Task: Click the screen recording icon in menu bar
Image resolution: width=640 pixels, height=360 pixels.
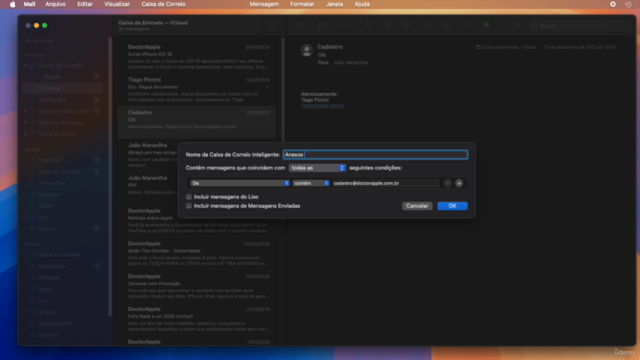Action: pyautogui.click(x=613, y=4)
